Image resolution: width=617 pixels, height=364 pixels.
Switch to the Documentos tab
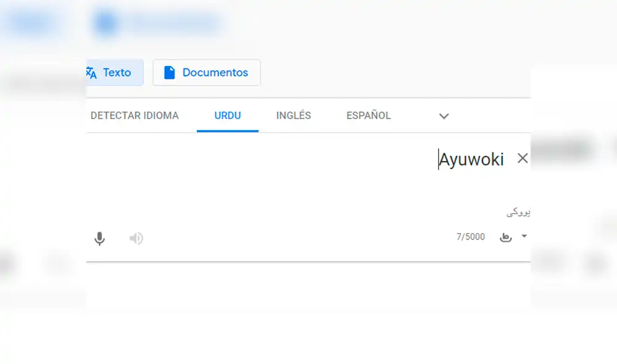point(206,72)
